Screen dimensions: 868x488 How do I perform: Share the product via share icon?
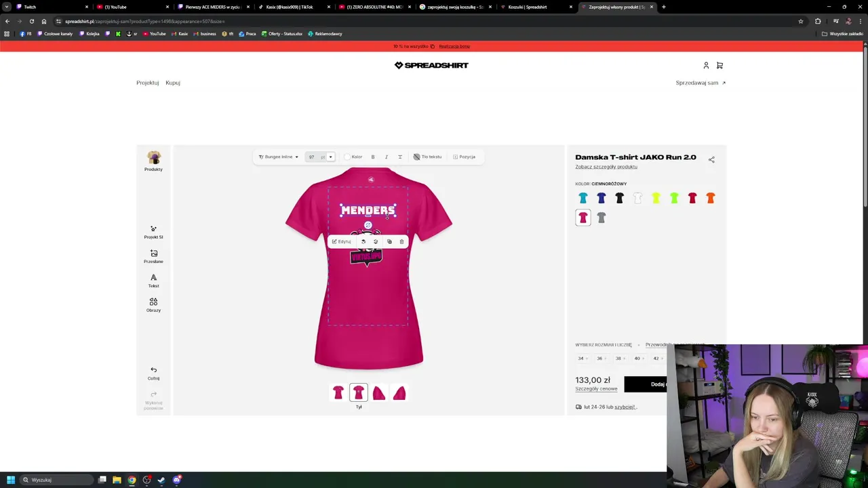711,159
